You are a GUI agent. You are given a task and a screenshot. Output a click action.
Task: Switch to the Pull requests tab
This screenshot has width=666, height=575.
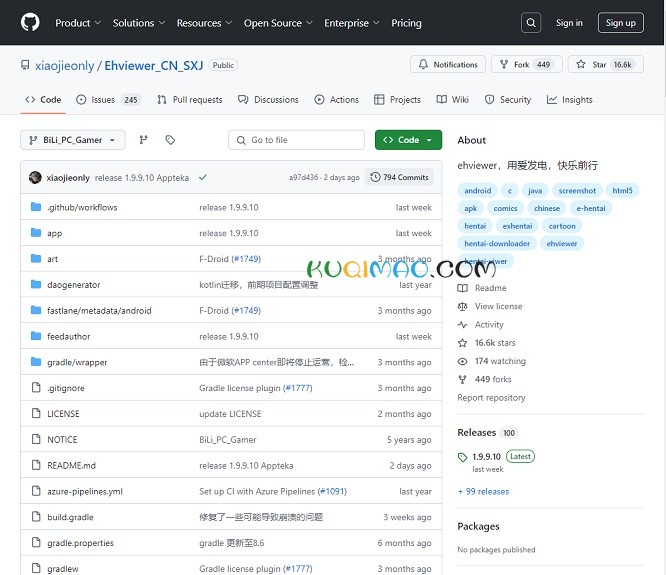pos(189,99)
